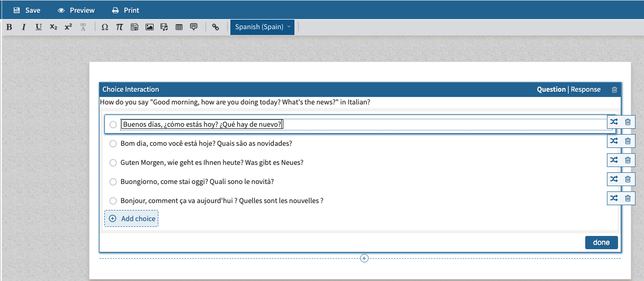Open the Spanish (Spain) language dropdown

263,27
